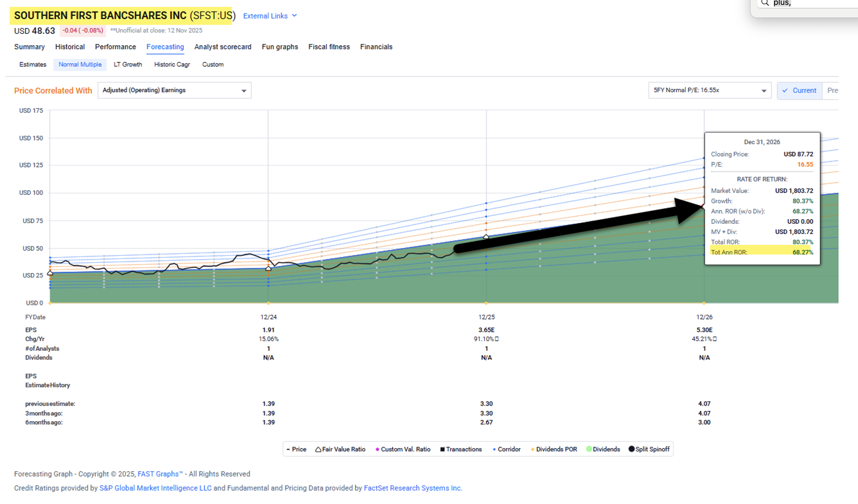
Task: Toggle the Dividends green circle legend
Action: (x=589, y=449)
